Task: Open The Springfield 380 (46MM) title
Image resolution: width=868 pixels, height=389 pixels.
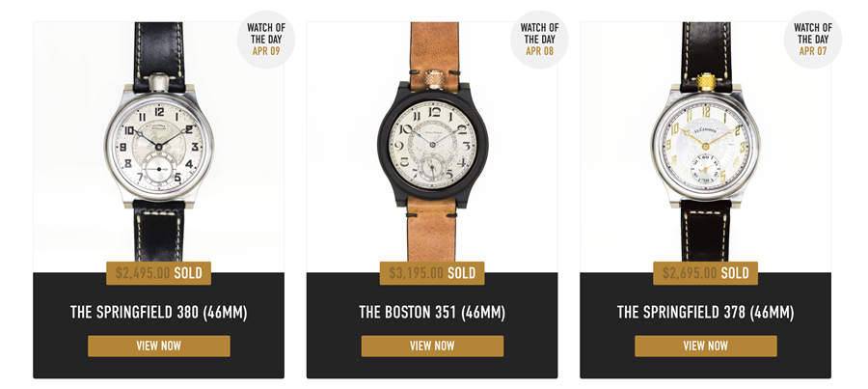Action: pos(159,312)
